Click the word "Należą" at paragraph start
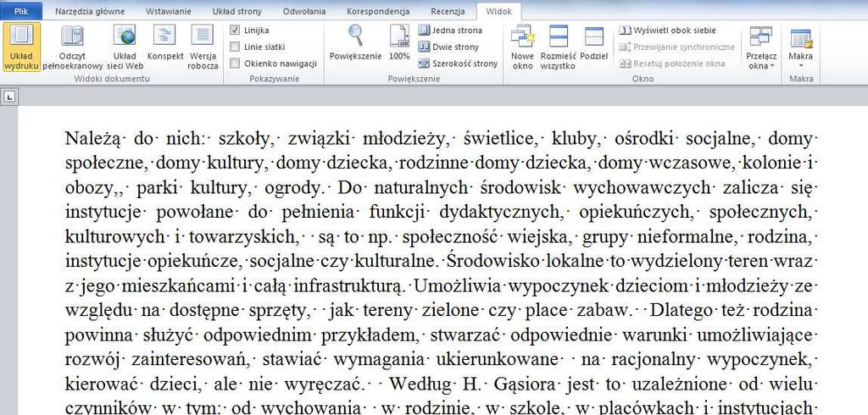The image size is (868, 415). (x=92, y=138)
